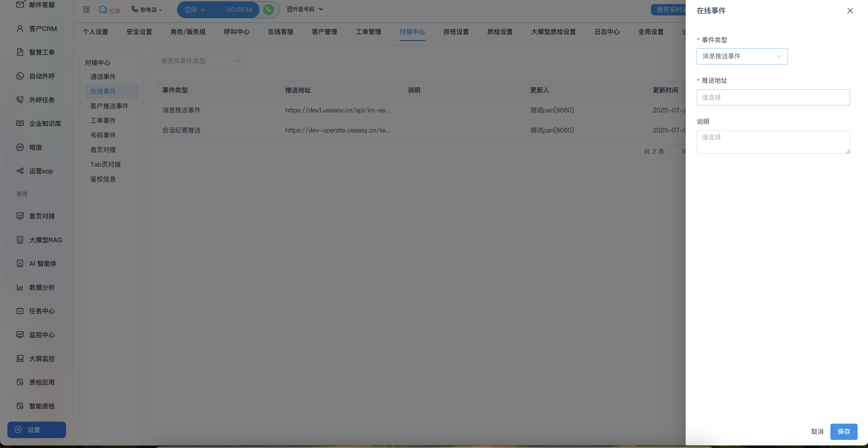
Task: Click the 设置 gear icon
Action: [19, 429]
